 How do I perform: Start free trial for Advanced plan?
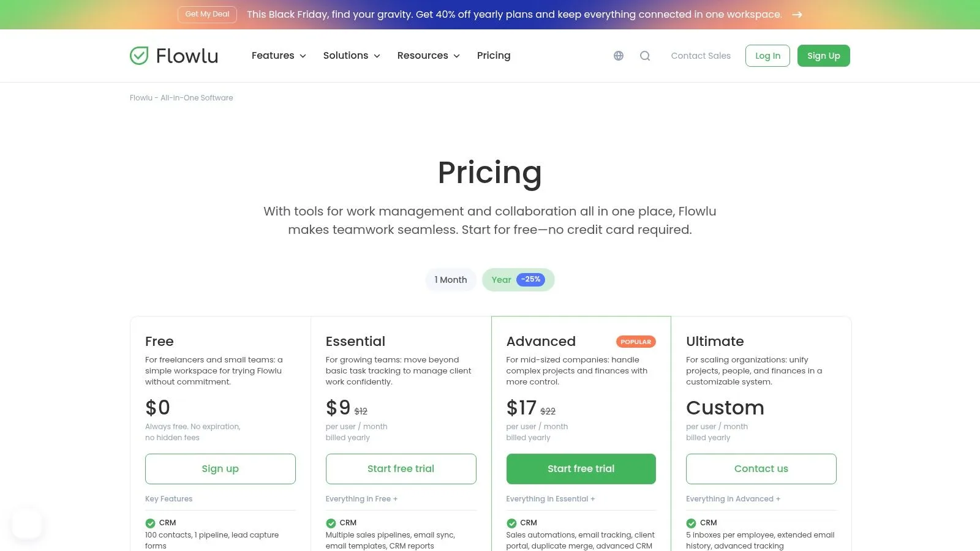[581, 469]
